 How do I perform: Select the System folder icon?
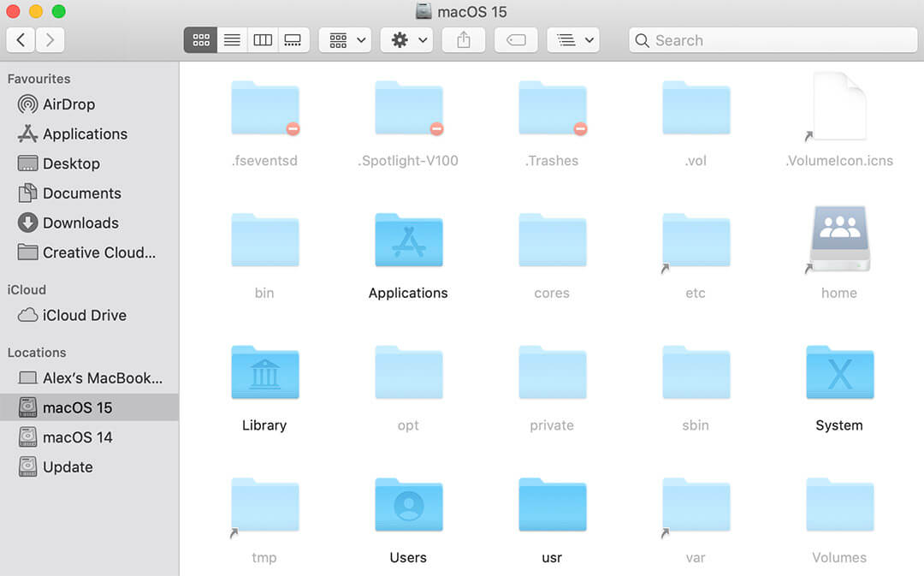tap(840, 372)
